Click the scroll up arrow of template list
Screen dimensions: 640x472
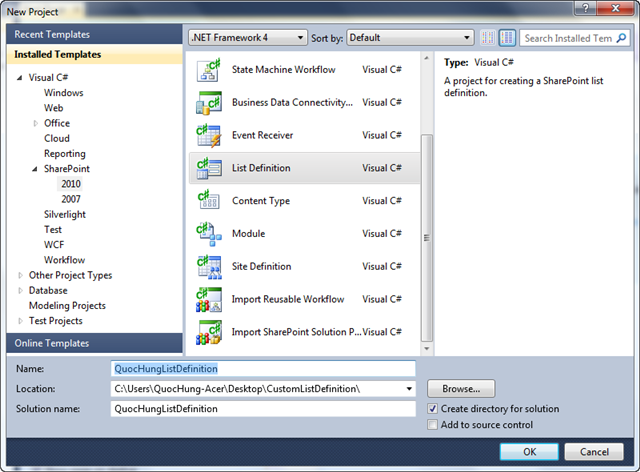point(426,58)
